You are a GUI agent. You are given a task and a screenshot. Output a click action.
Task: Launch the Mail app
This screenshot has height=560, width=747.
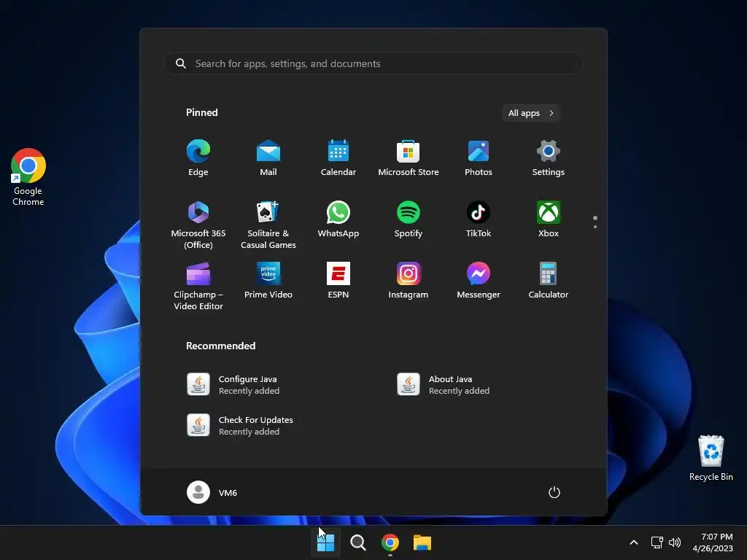[268, 158]
